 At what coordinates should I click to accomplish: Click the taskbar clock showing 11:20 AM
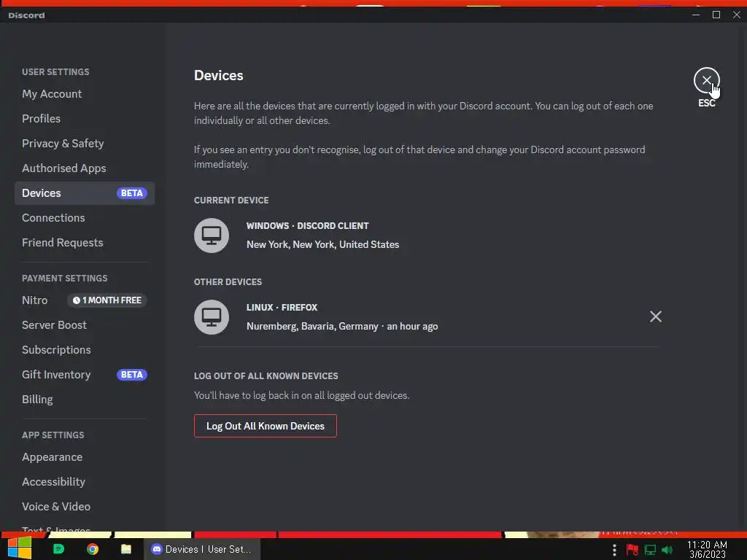pos(707,550)
